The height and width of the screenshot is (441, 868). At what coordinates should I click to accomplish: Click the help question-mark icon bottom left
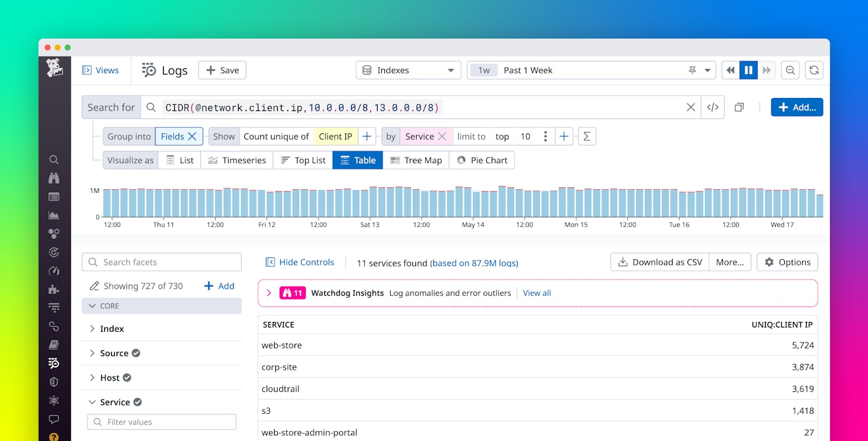point(54,437)
